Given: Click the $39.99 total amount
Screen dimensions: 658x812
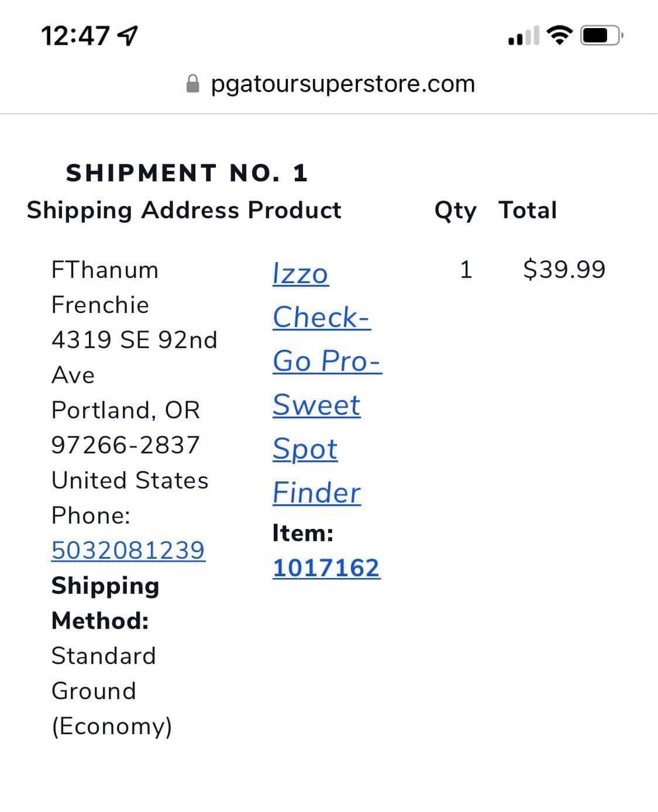Looking at the screenshot, I should tap(564, 270).
